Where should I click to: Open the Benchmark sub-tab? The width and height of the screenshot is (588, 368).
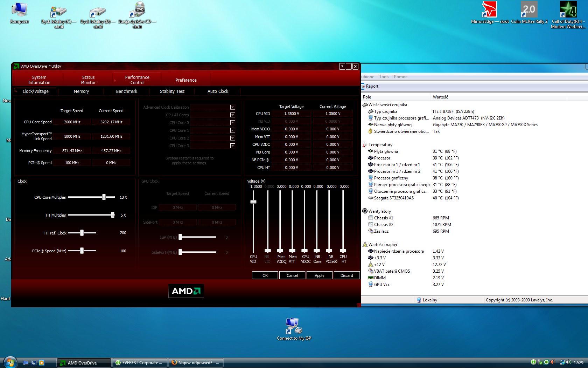coord(127,91)
